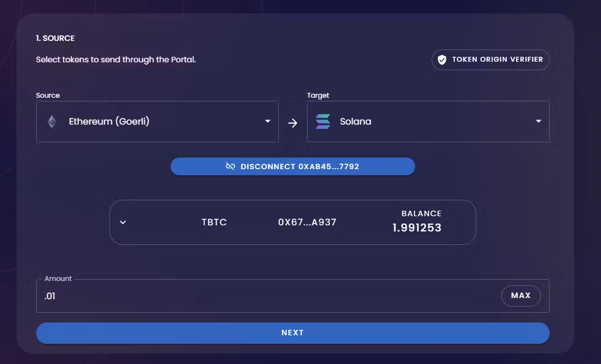601x364 pixels.
Task: Click the shield icon on Token Origin Verifier
Action: pos(442,59)
